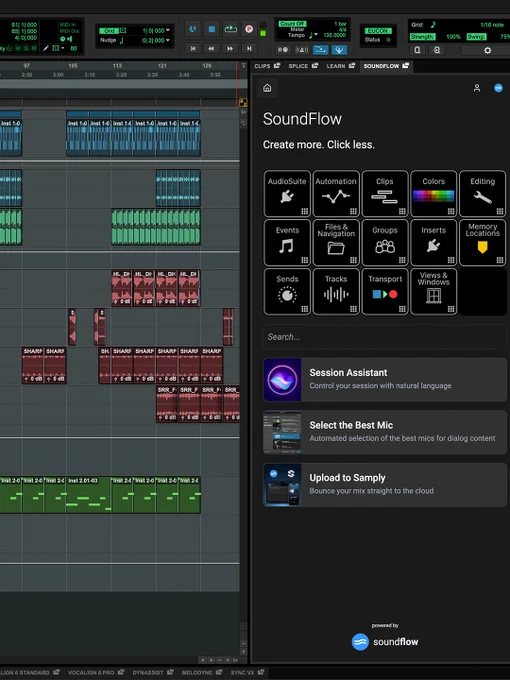Viewport: 510px width, 680px height.
Task: Open the user account icon
Action: click(x=477, y=88)
